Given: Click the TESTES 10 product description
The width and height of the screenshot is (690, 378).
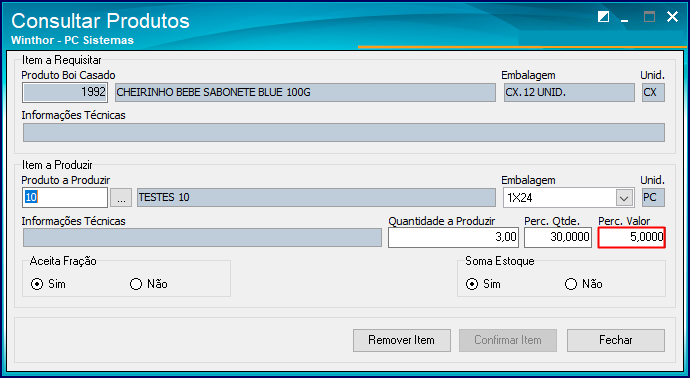Looking at the screenshot, I should click(x=316, y=198).
